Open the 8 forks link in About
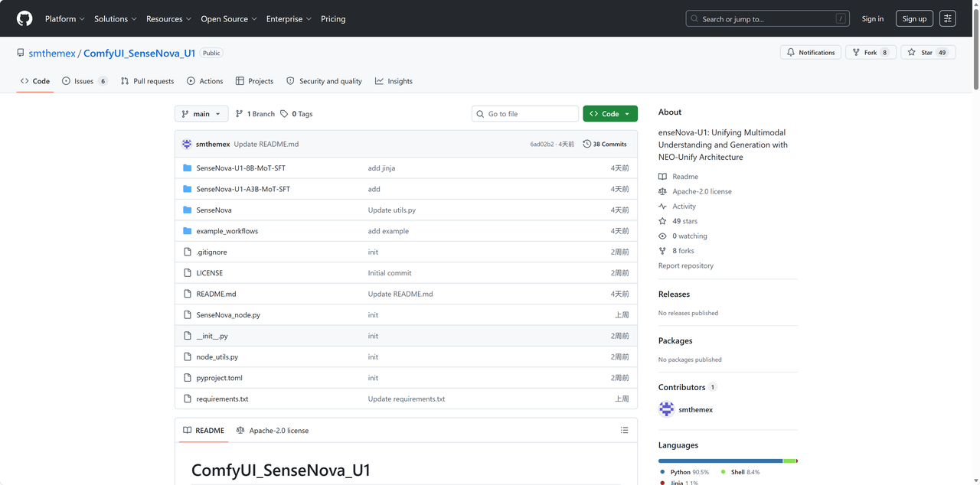The width and height of the screenshot is (980, 485). pyautogui.click(x=684, y=251)
